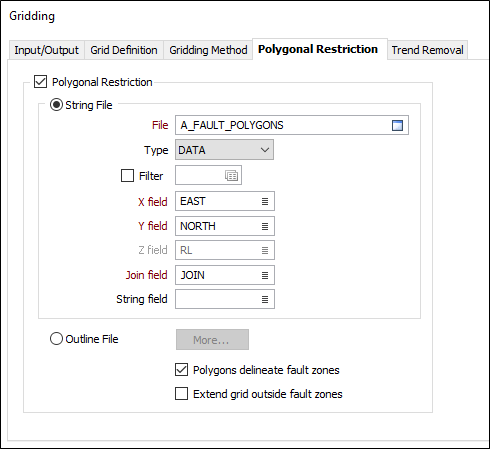Open field list icon for X field
The height and width of the screenshot is (449, 490).
click(x=265, y=201)
